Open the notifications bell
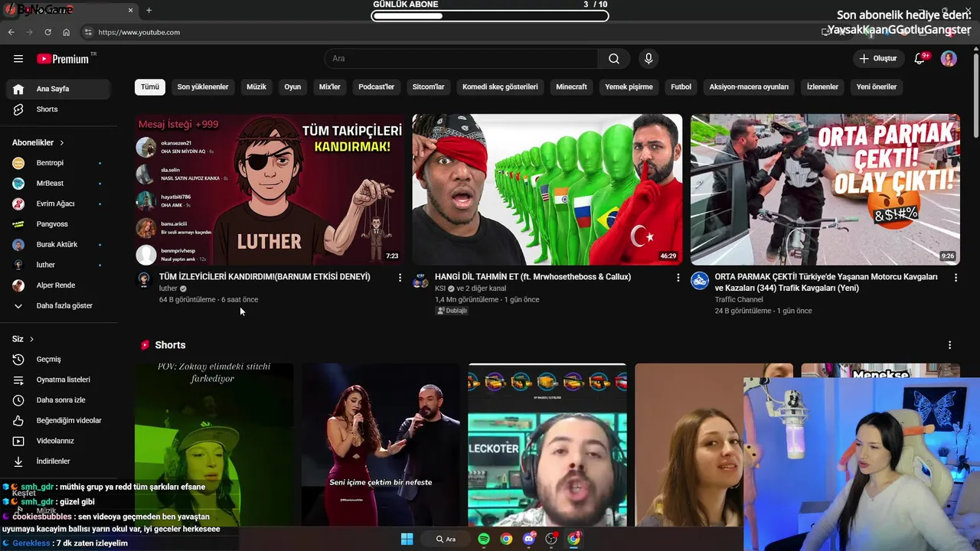This screenshot has height=551, width=980. coord(920,59)
